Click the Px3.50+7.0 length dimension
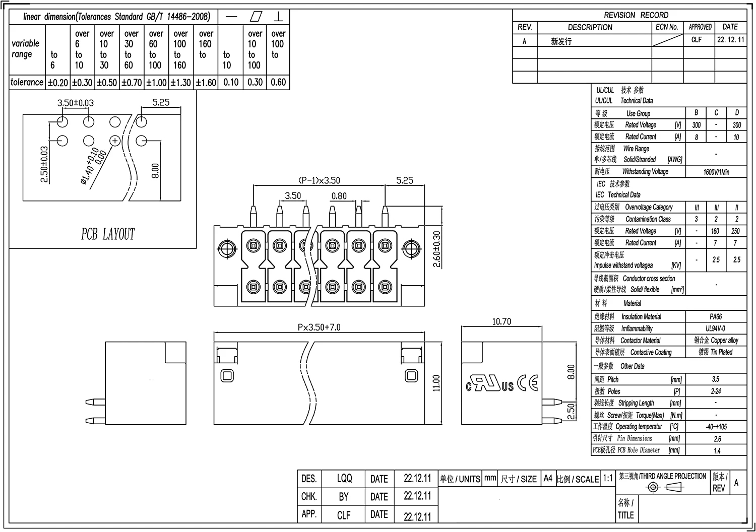The width and height of the screenshot is (756, 532). (319, 327)
